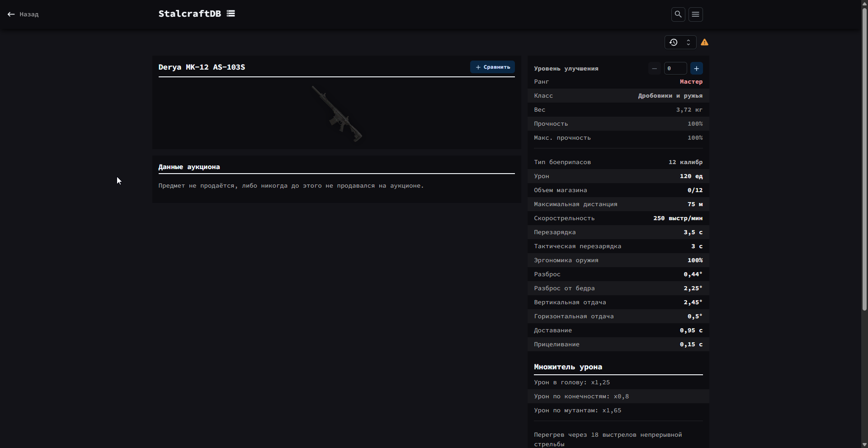Open the version history dropdown
The image size is (868, 448).
click(x=680, y=42)
